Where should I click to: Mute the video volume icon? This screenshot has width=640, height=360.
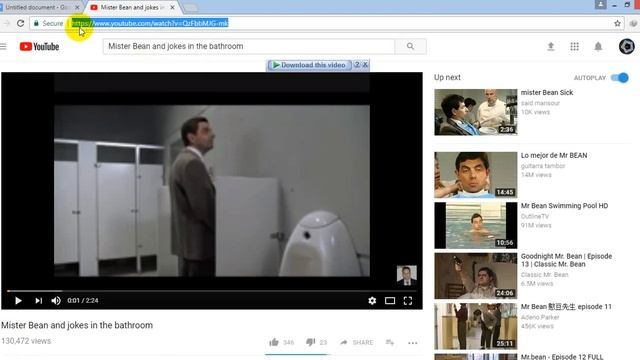tap(56, 301)
